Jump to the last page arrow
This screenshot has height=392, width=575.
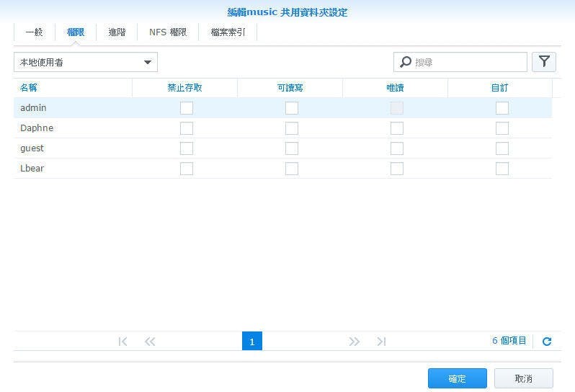(381, 342)
